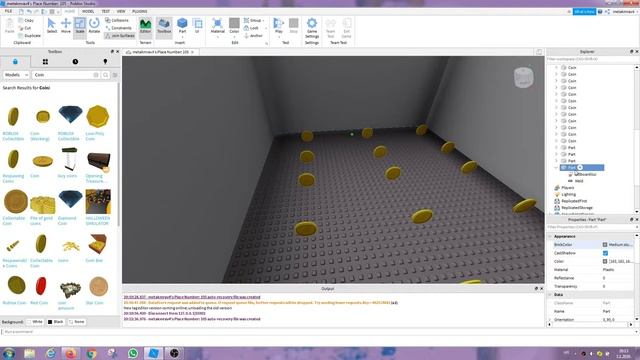Open the Toolbox Creations lightbulb tab

[x=105, y=62]
